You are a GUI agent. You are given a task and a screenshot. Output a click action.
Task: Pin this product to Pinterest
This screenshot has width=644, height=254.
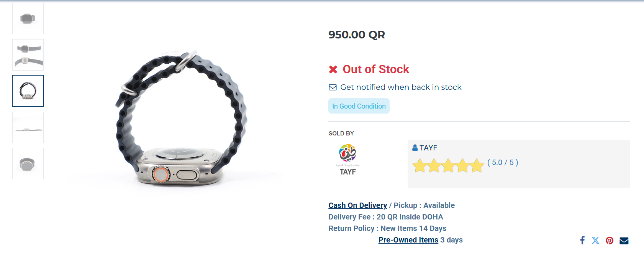610,240
